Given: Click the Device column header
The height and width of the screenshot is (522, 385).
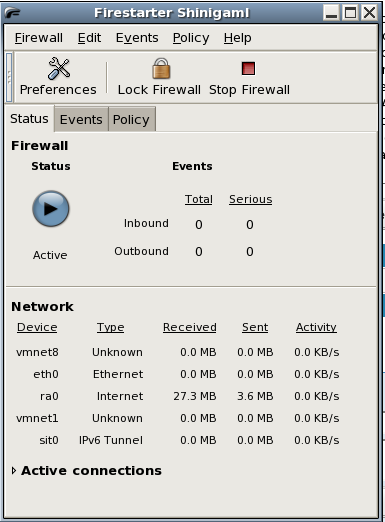Looking at the screenshot, I should tap(37, 327).
